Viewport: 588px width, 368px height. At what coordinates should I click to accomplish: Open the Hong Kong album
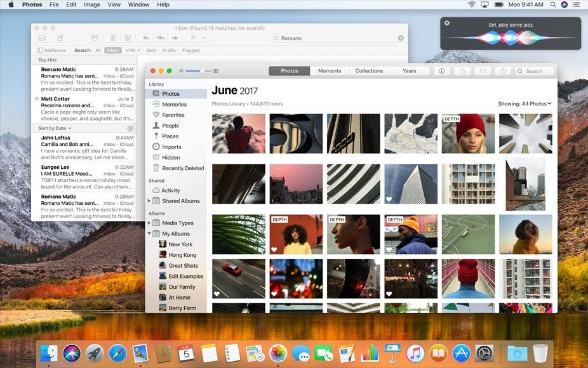182,255
